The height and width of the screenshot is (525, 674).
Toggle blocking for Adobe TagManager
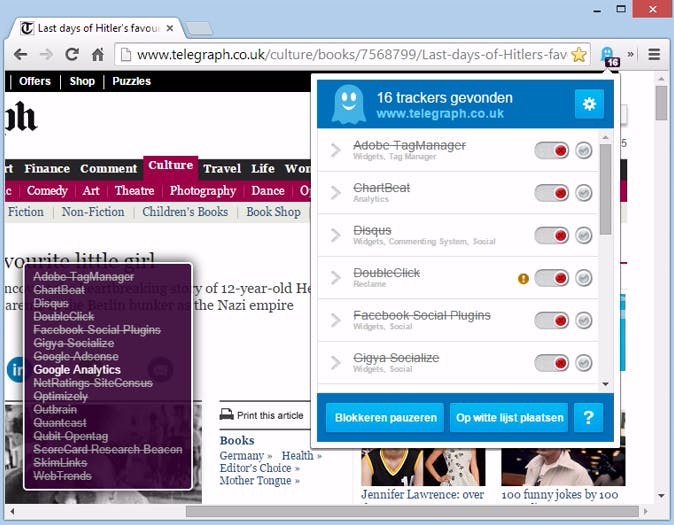pos(551,150)
